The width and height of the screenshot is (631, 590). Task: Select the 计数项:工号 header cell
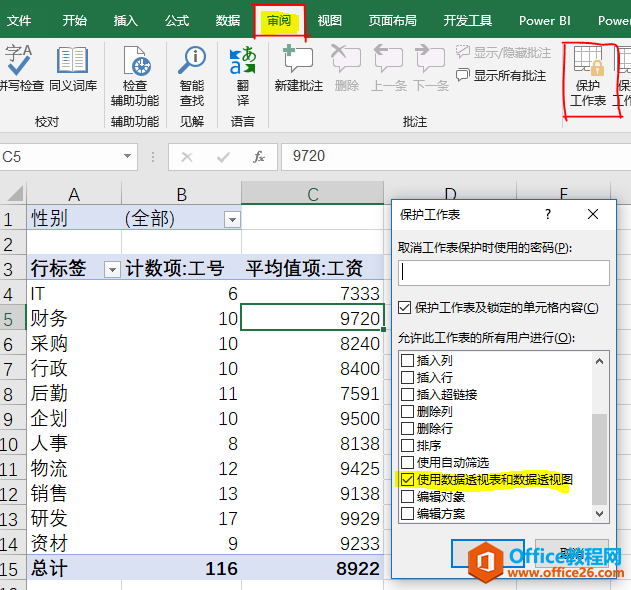181,268
